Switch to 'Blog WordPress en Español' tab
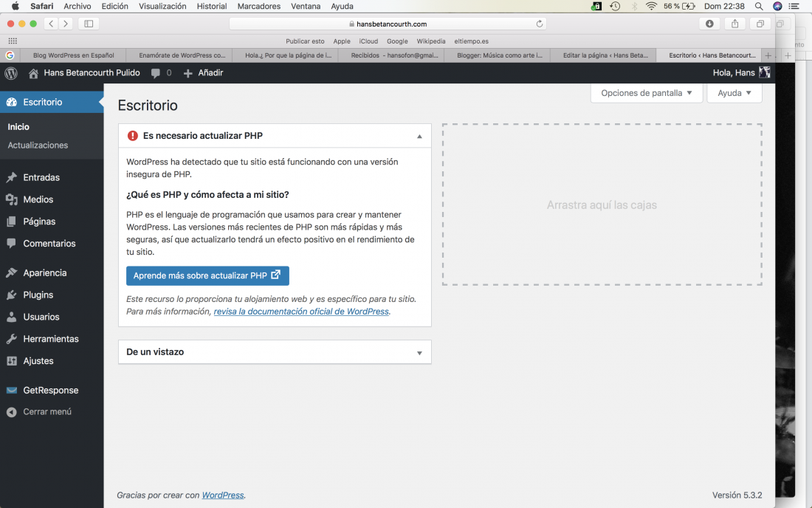The image size is (812, 508). click(74, 55)
